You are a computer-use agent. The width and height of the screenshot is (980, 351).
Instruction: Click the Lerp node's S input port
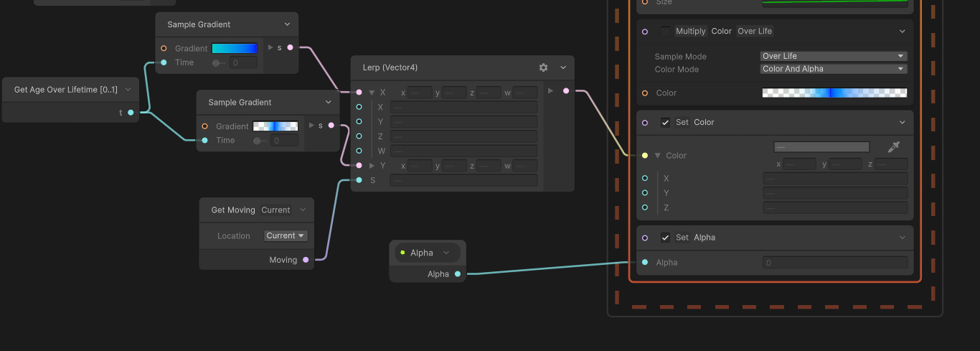359,180
